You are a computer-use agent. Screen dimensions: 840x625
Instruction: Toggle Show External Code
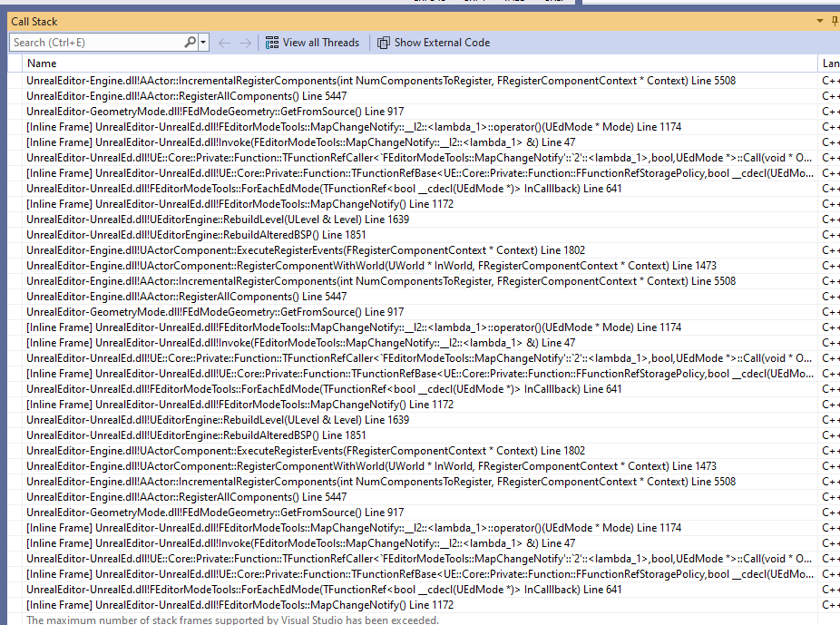[x=434, y=43]
